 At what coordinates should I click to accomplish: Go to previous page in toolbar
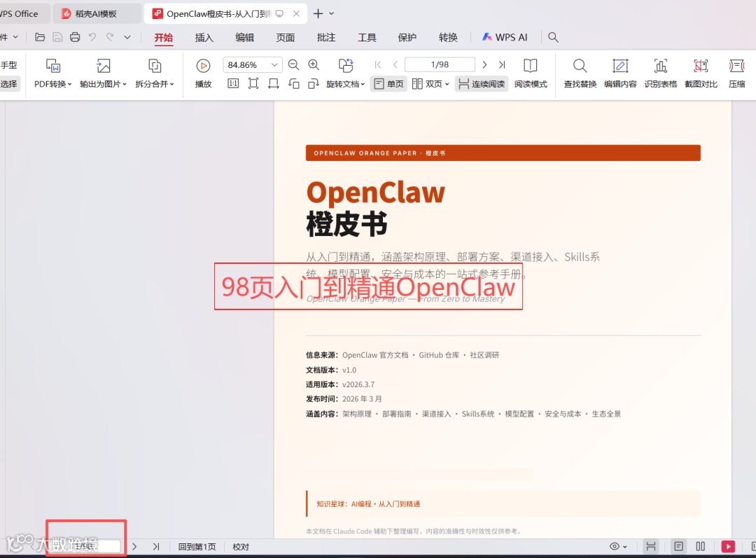395,64
